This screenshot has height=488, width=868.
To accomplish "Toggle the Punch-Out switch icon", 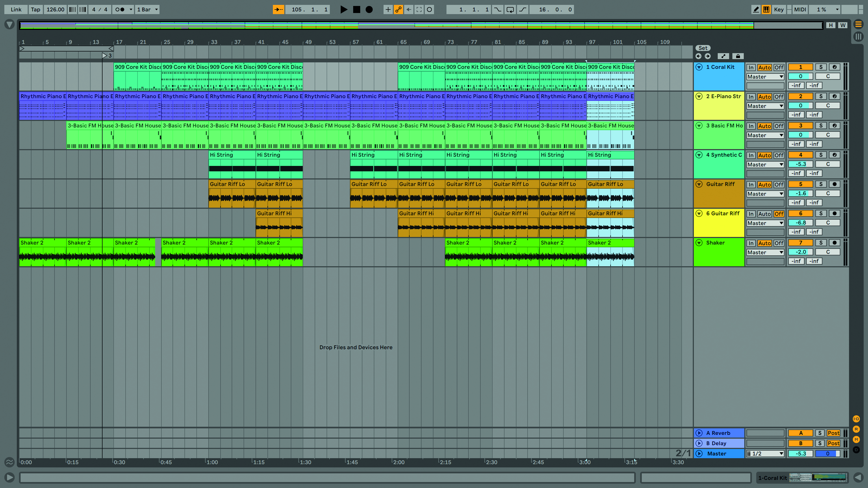I will pos(523,9).
